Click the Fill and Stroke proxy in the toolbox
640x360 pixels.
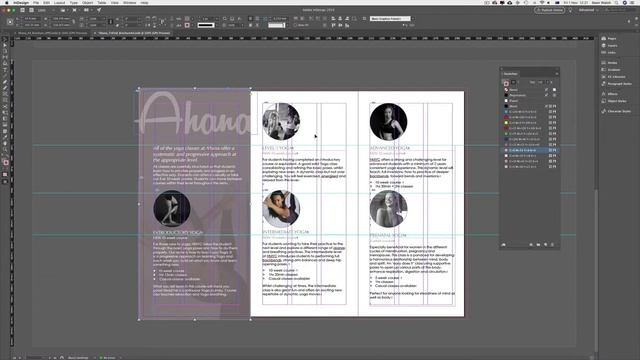click(x=5, y=162)
